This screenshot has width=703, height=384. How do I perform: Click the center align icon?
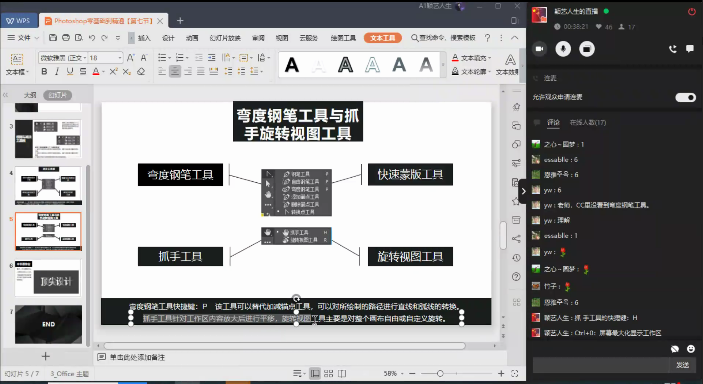[175, 71]
